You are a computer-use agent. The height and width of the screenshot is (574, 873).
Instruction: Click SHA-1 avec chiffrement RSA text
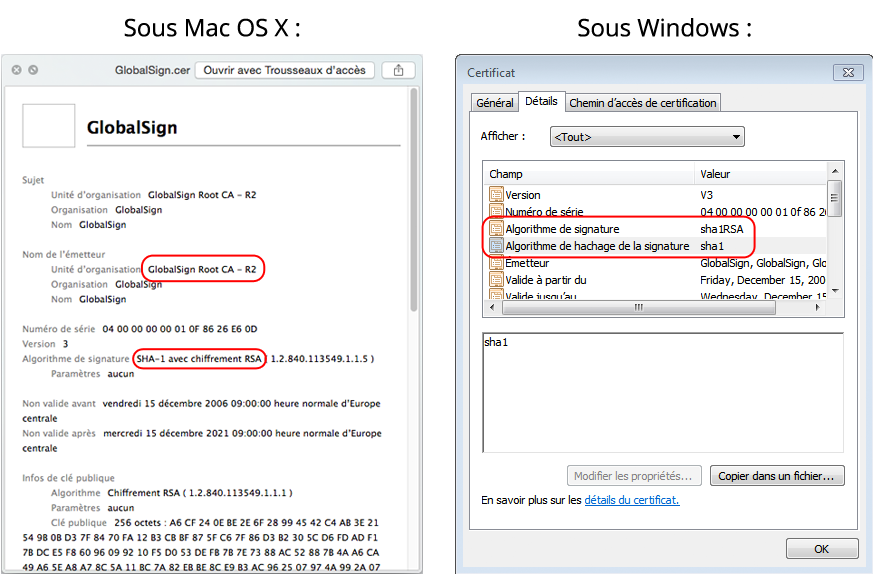coord(199,359)
